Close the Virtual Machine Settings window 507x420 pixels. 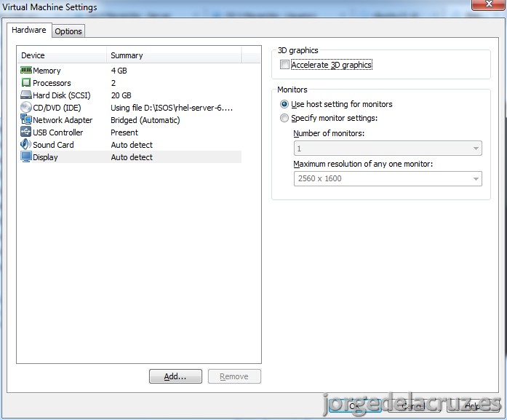[488, 4]
